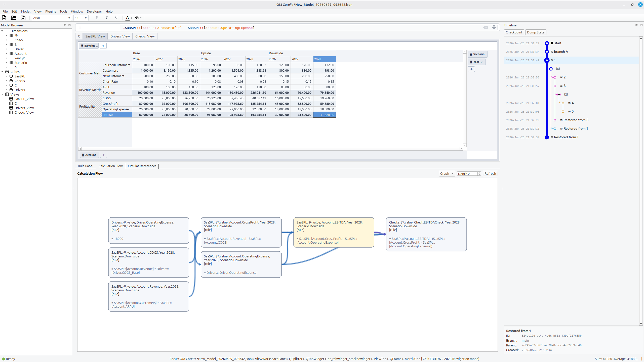Refresh the calculation flow
This screenshot has height=362, width=644.
(490, 173)
